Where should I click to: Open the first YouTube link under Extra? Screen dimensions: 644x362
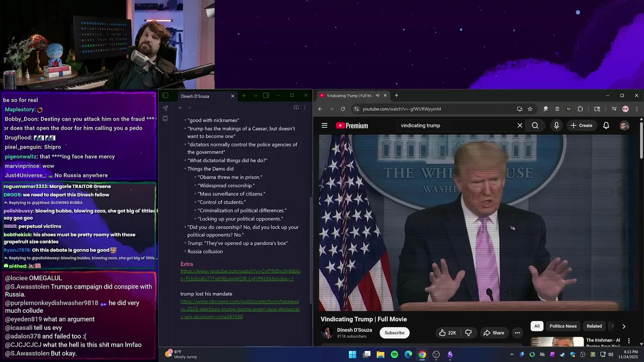point(240,275)
